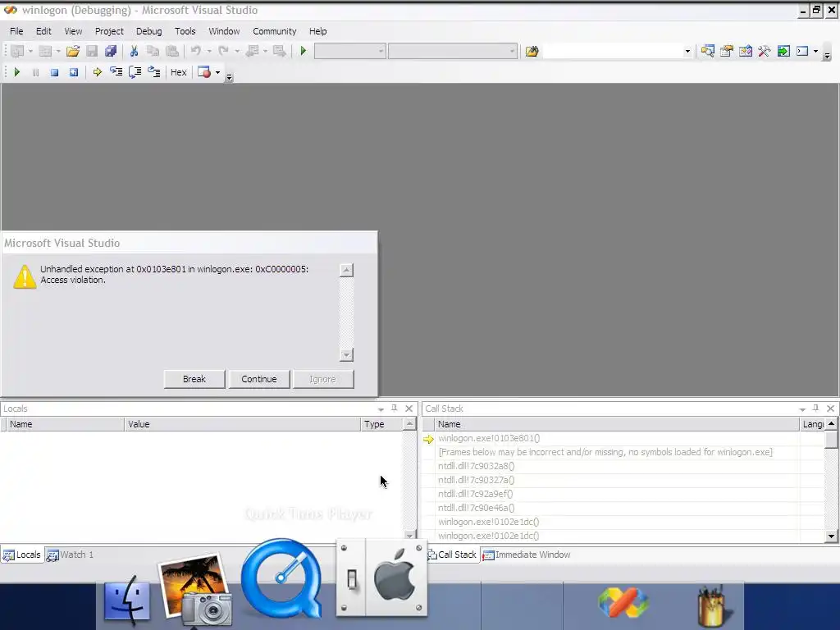Click the Save All toolbar icon

point(111,52)
